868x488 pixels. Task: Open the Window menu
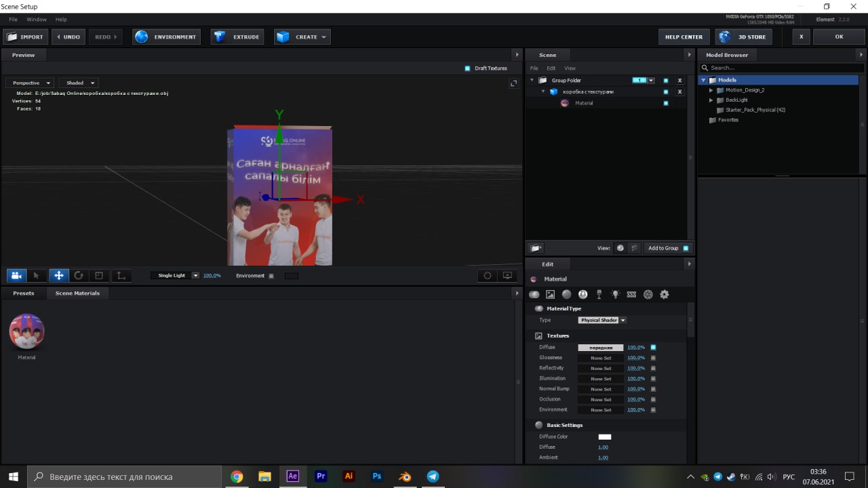37,20
